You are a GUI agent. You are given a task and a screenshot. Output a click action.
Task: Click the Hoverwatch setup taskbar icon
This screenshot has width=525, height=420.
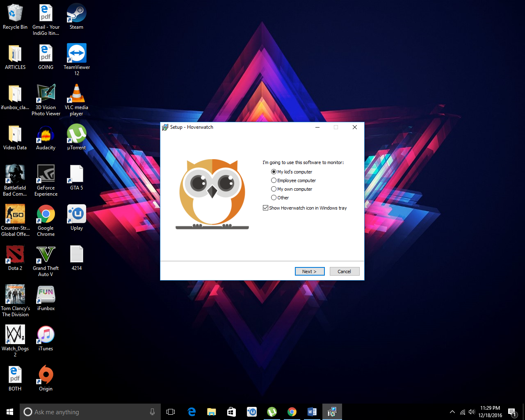(x=332, y=412)
